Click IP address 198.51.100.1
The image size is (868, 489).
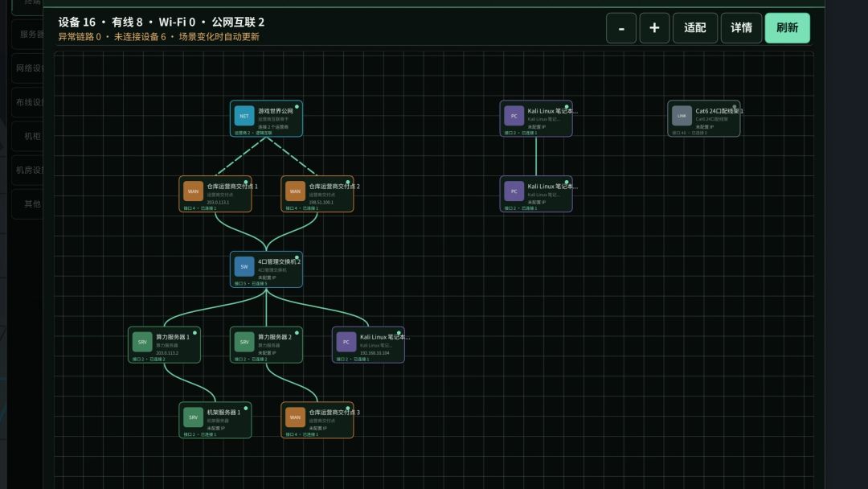pyautogui.click(x=321, y=202)
